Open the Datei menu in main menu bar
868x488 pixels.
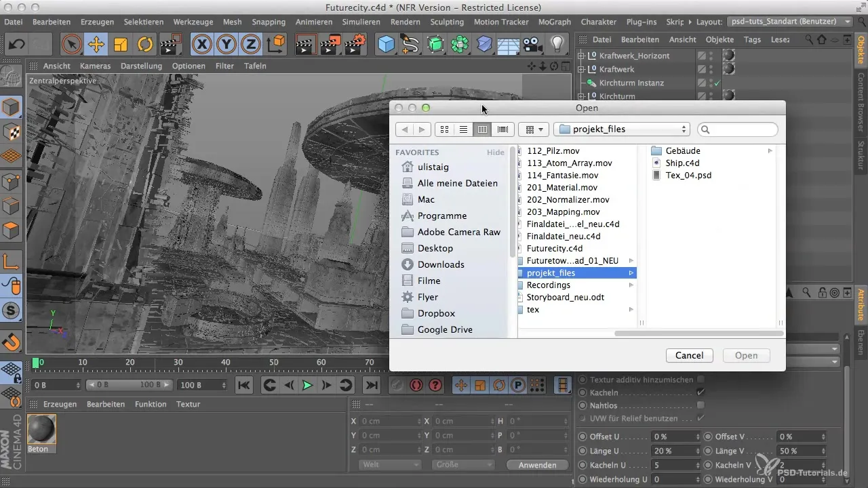13,22
